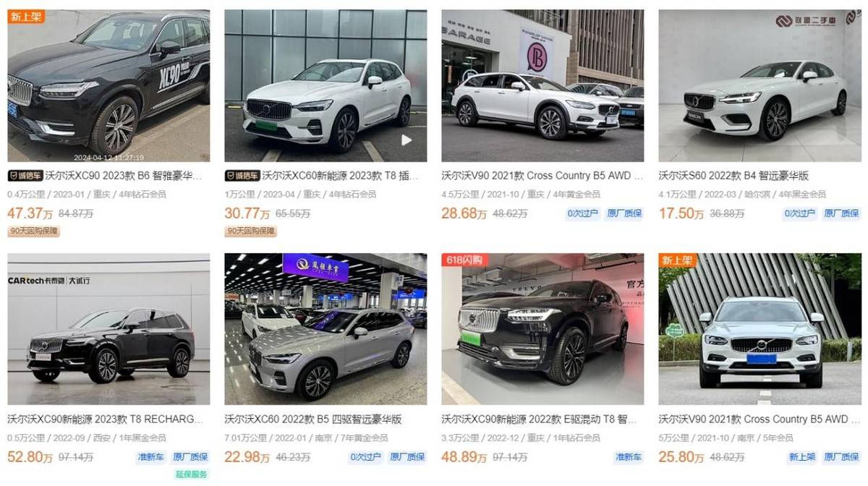Viewport: 868px width, 486px height.
Task: Open the 沃尔沃S60 2022款 B4 智远豪华版 listing title
Action: [733, 175]
